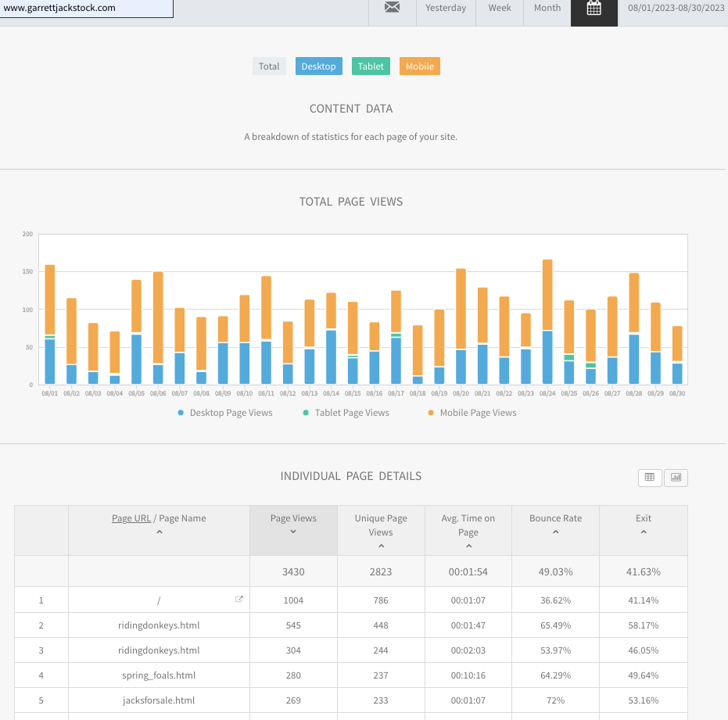728x720 pixels.
Task: Click the website URL input field
Action: pos(86,8)
